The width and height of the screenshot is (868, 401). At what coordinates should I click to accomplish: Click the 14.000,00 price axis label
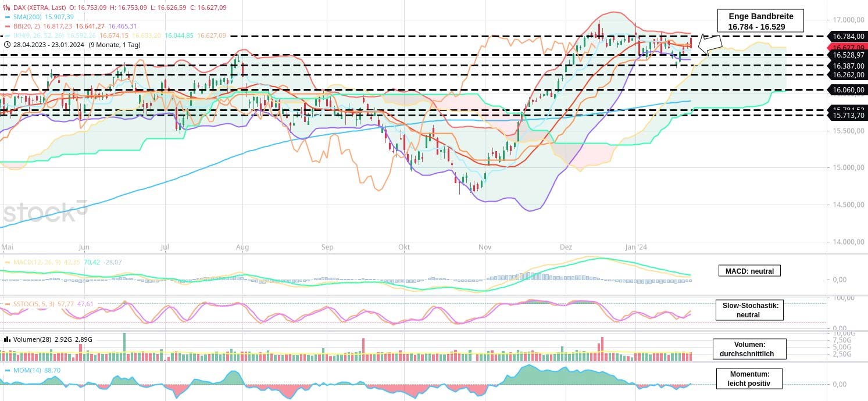[x=849, y=242]
